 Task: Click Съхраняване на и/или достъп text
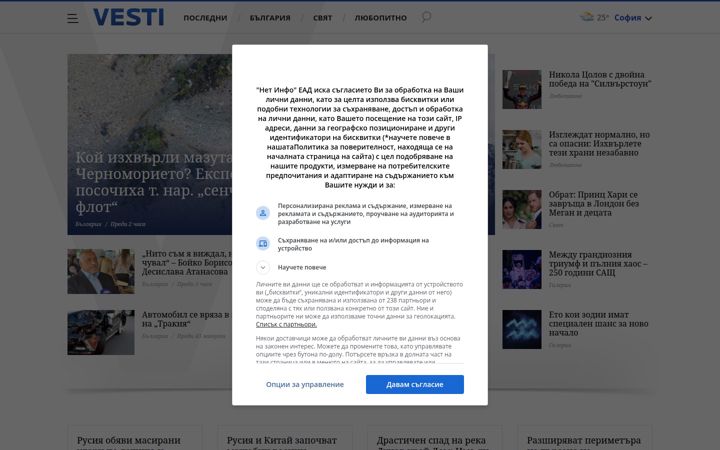tap(353, 244)
